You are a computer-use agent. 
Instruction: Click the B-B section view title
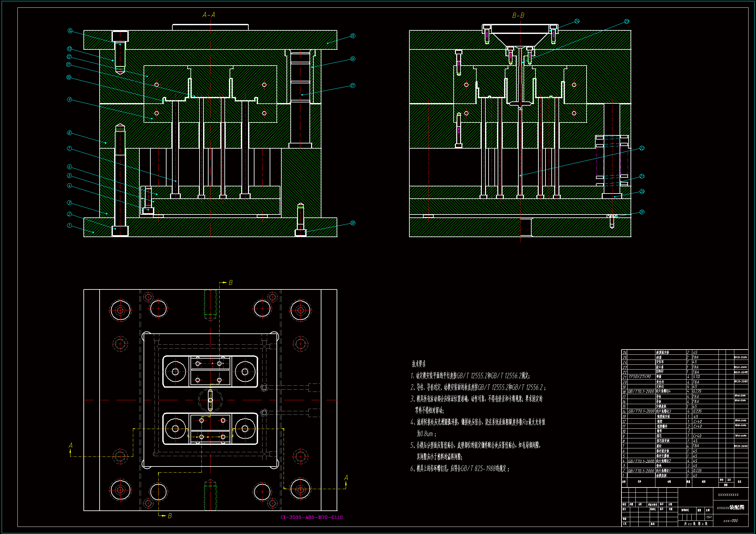518,16
